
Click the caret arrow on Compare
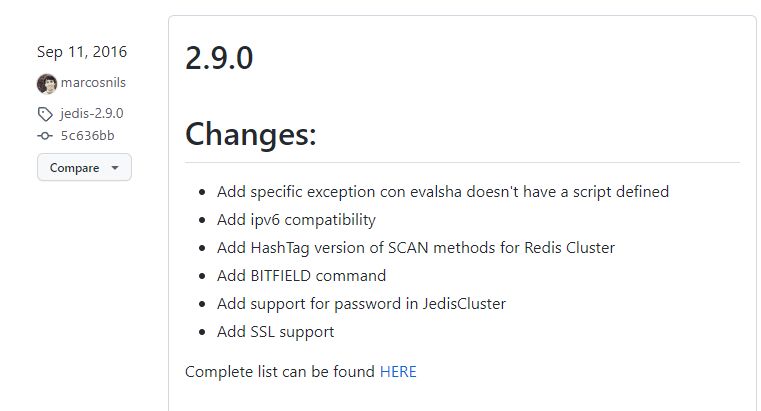115,168
